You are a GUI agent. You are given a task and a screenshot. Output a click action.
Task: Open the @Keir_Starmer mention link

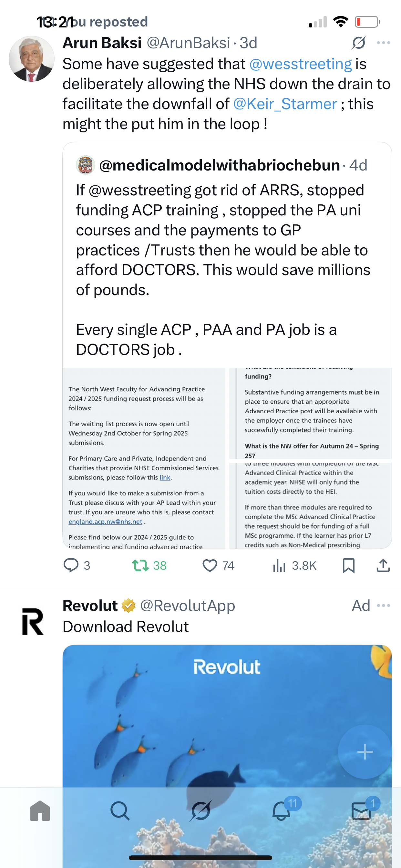285,104
